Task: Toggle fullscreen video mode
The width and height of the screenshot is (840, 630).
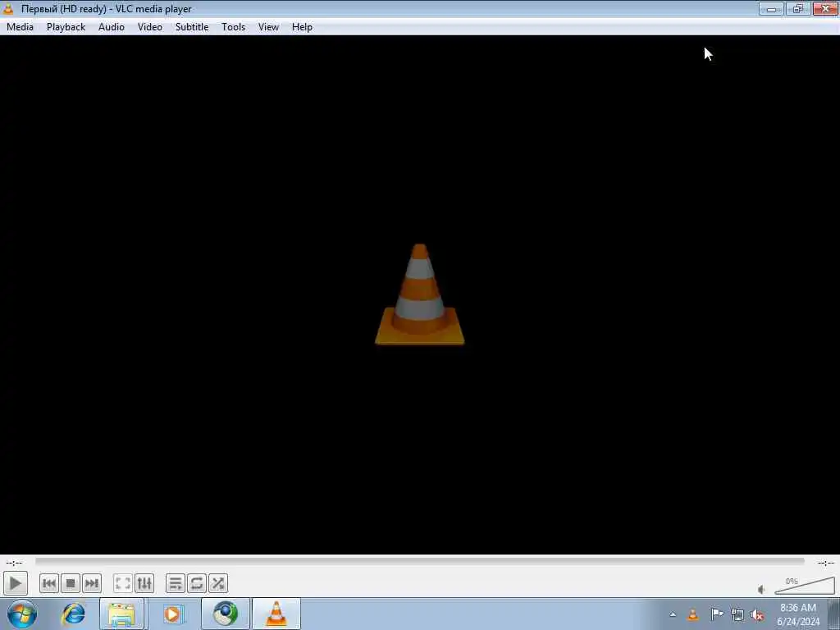Action: tap(123, 583)
